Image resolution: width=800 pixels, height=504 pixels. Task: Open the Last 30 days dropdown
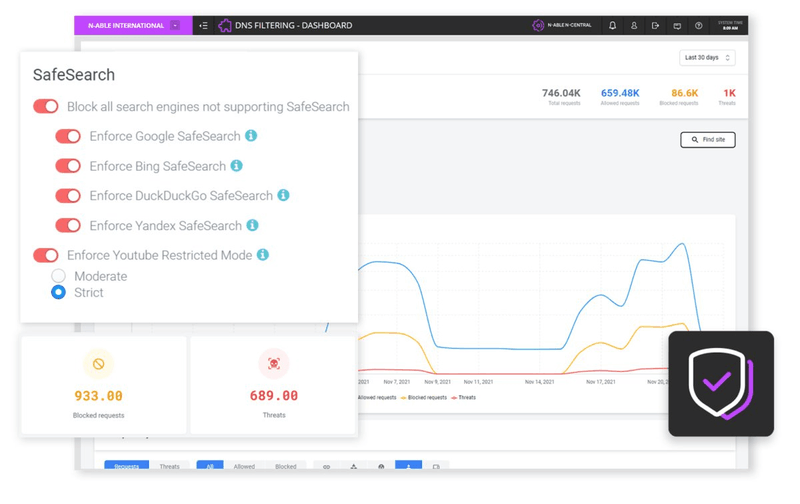pyautogui.click(x=707, y=58)
